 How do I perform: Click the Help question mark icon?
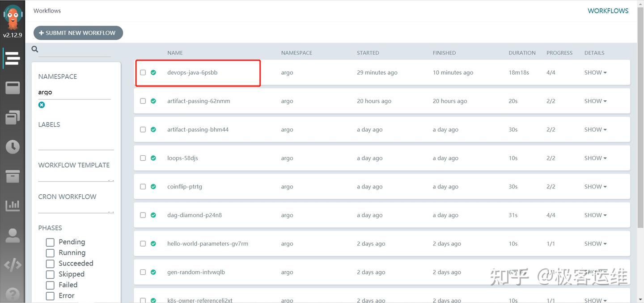12,294
